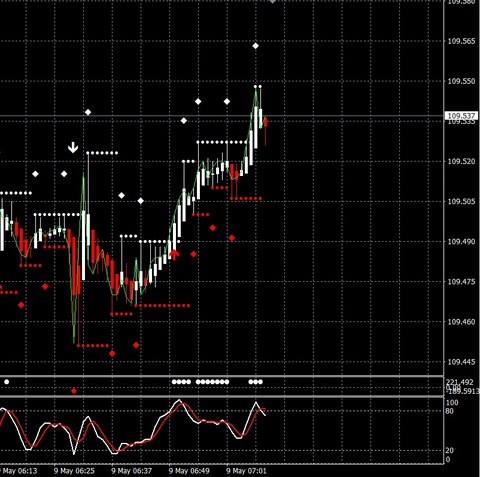Click the 109.490 price axis label
The image size is (480, 477).
pyautogui.click(x=461, y=241)
